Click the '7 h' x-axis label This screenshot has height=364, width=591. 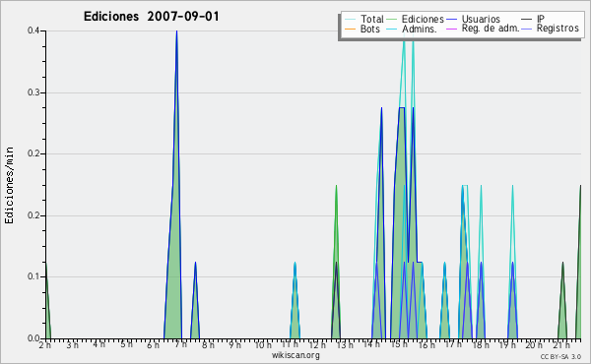tap(180, 344)
